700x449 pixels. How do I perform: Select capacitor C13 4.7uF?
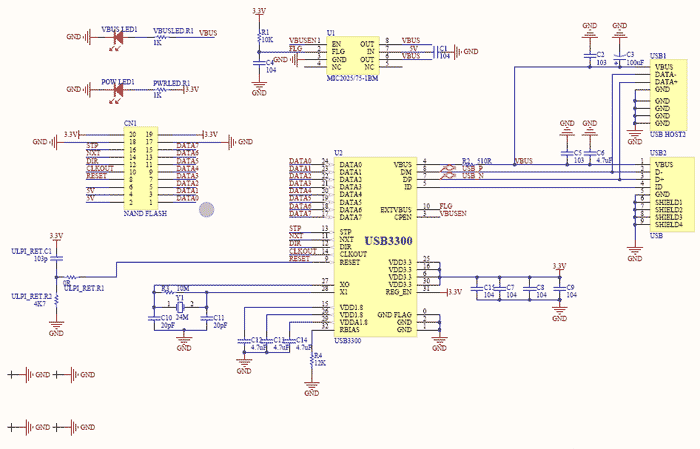[x=267, y=341]
